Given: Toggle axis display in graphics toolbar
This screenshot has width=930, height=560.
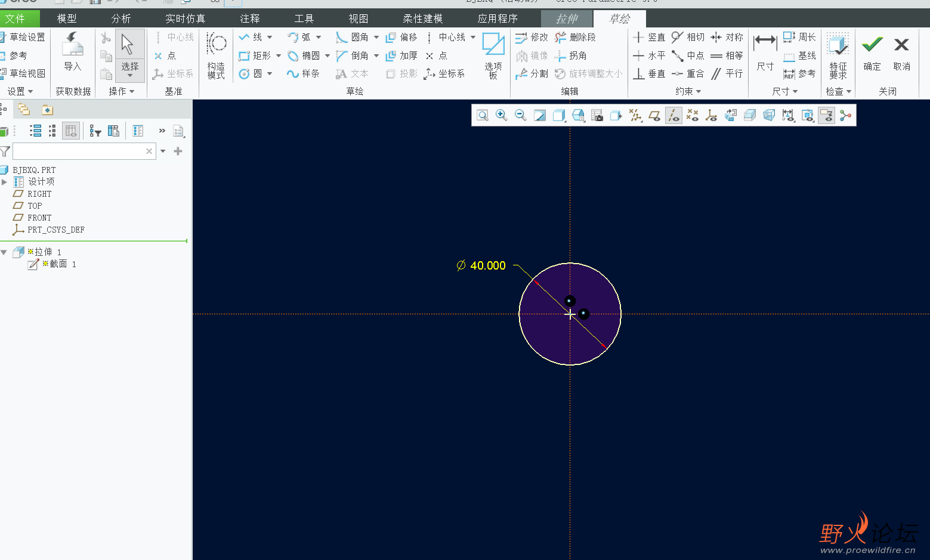Looking at the screenshot, I should (x=673, y=115).
